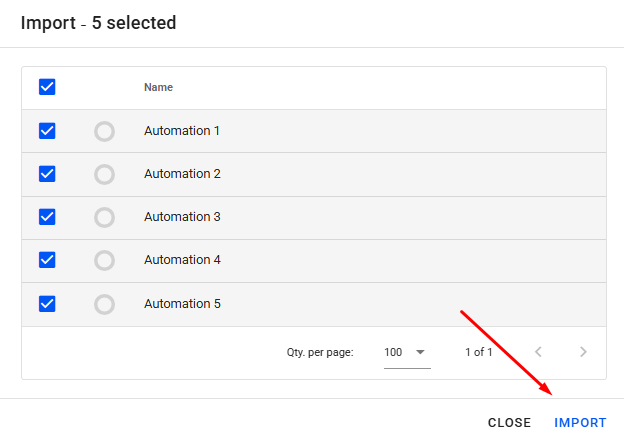
Task: Uncheck the Automation 1 checkbox
Action: tap(47, 131)
